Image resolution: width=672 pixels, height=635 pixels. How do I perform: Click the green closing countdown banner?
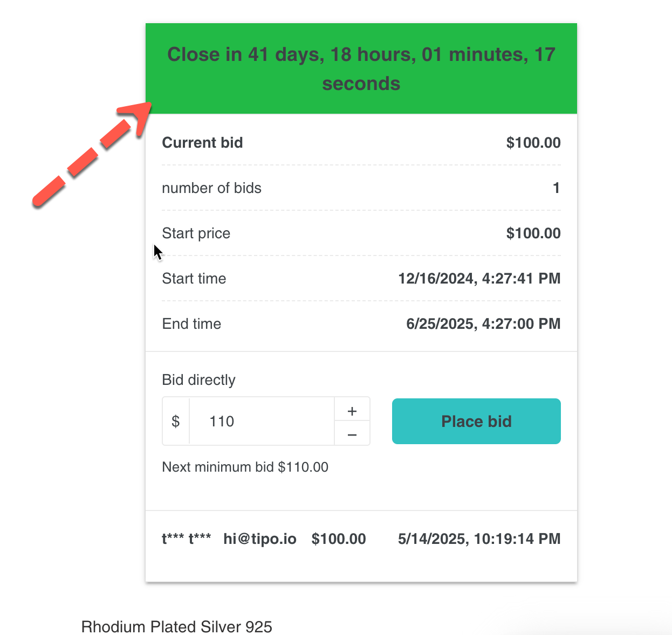click(x=361, y=68)
